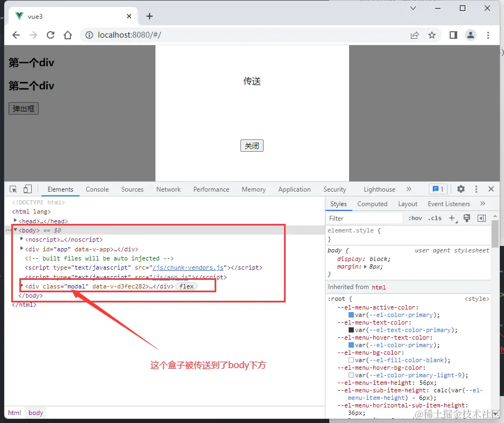Viewport: 504px width, 423px height.
Task: Focus the Styles Filter input
Action: click(x=365, y=218)
